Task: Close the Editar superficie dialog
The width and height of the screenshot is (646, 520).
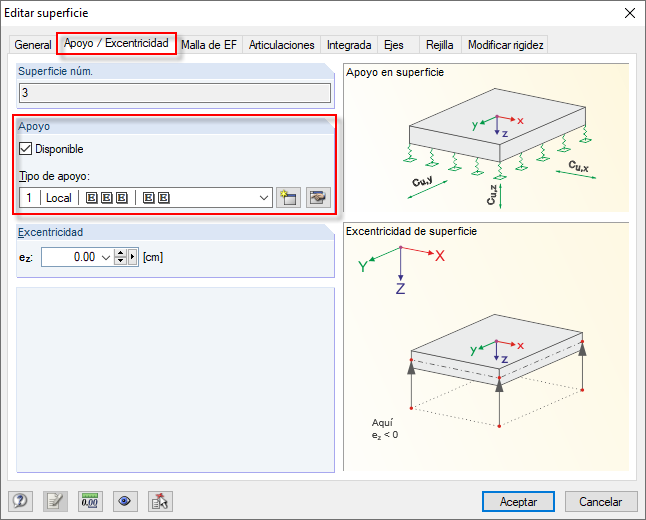Action: (x=630, y=13)
